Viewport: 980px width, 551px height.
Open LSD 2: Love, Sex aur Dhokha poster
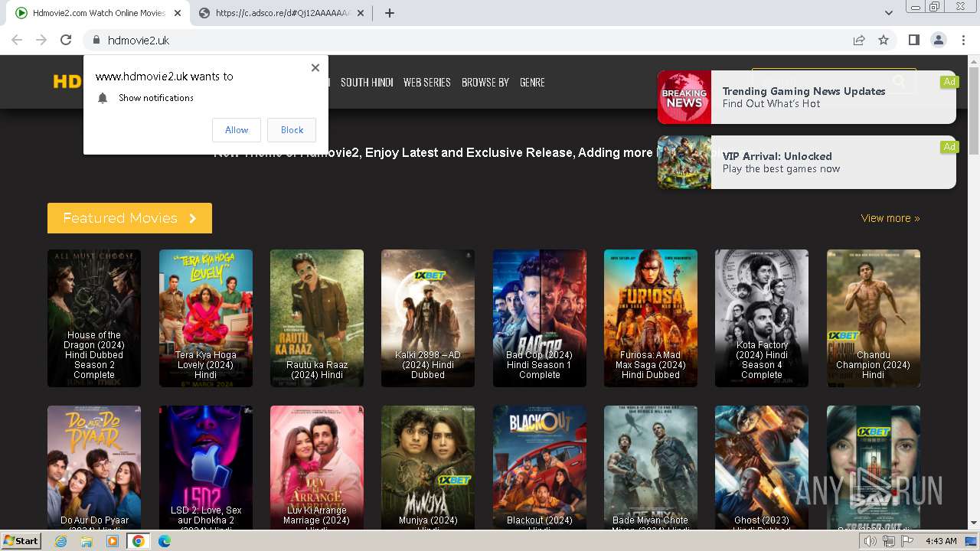tap(206, 467)
